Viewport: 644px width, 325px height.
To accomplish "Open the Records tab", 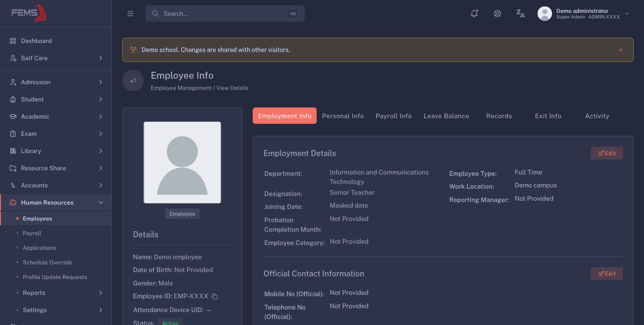I will click(x=499, y=116).
